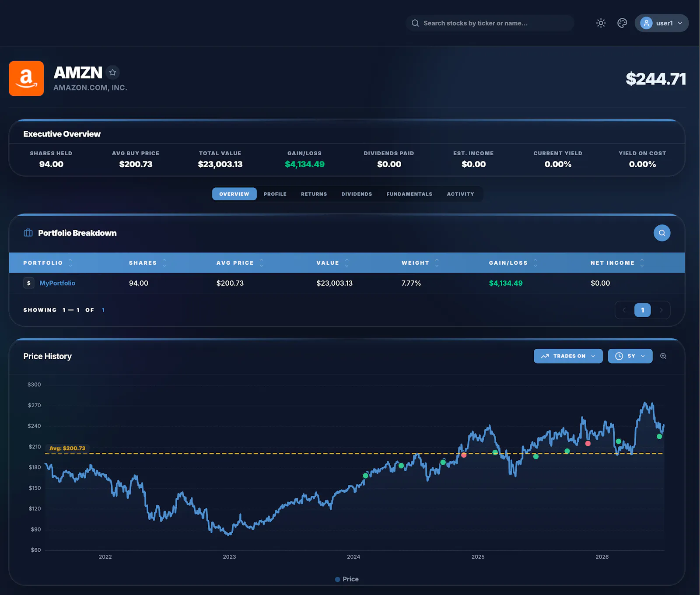Select page 1 in pagination

[642, 310]
